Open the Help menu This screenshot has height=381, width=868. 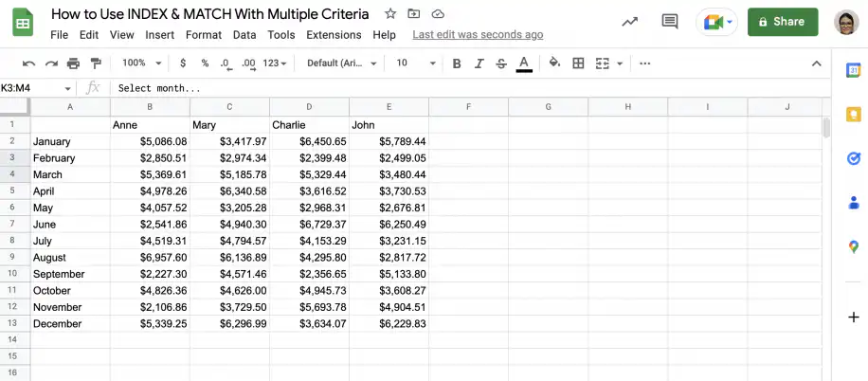pos(384,35)
